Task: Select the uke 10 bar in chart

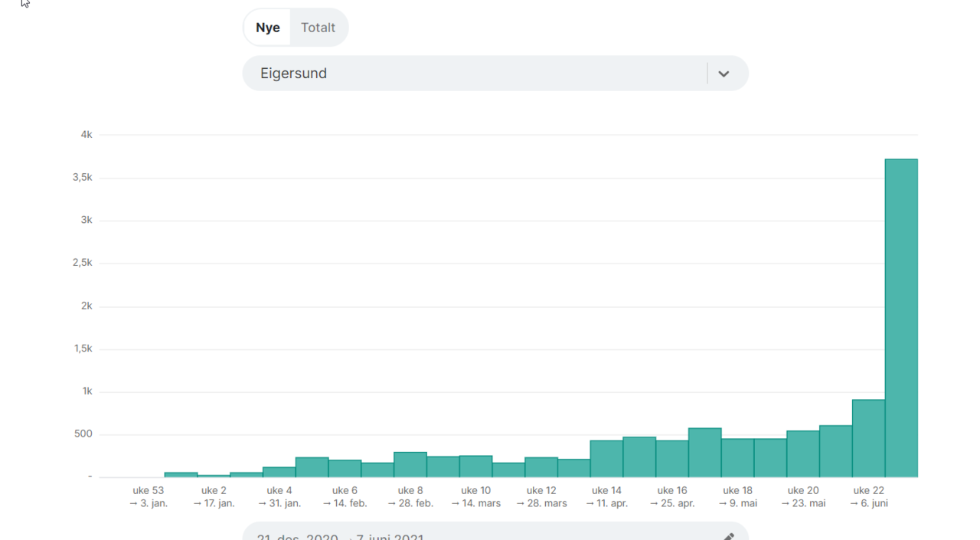Action: tap(475, 466)
